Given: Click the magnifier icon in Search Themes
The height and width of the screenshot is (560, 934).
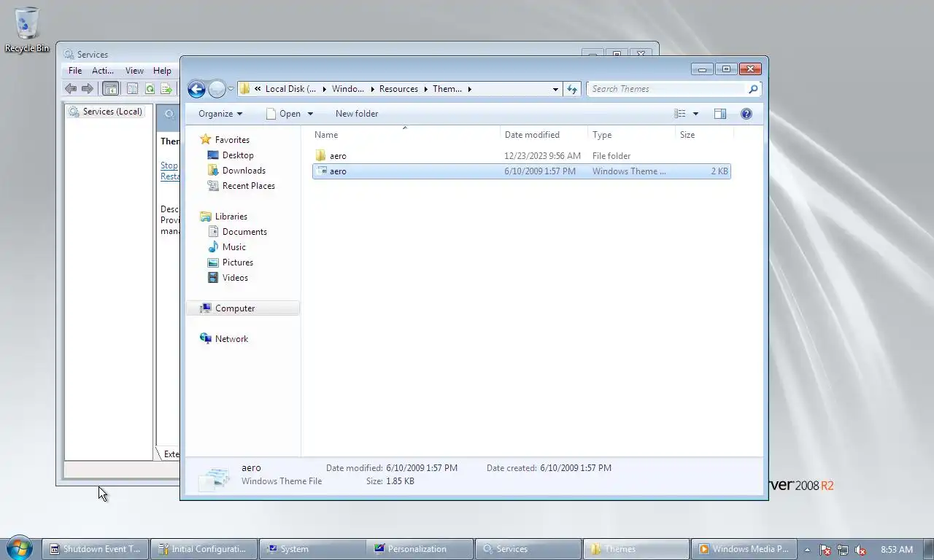Looking at the screenshot, I should click(753, 89).
